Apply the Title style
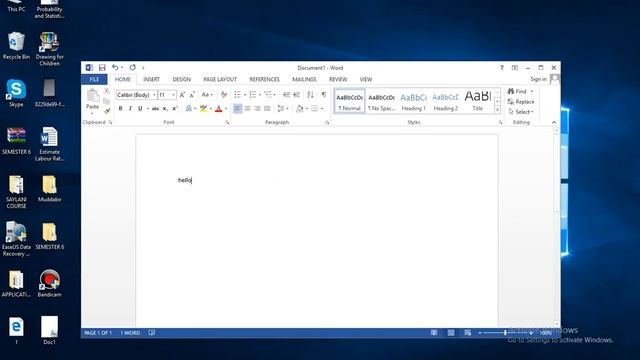The width and height of the screenshot is (640, 360). point(478,101)
